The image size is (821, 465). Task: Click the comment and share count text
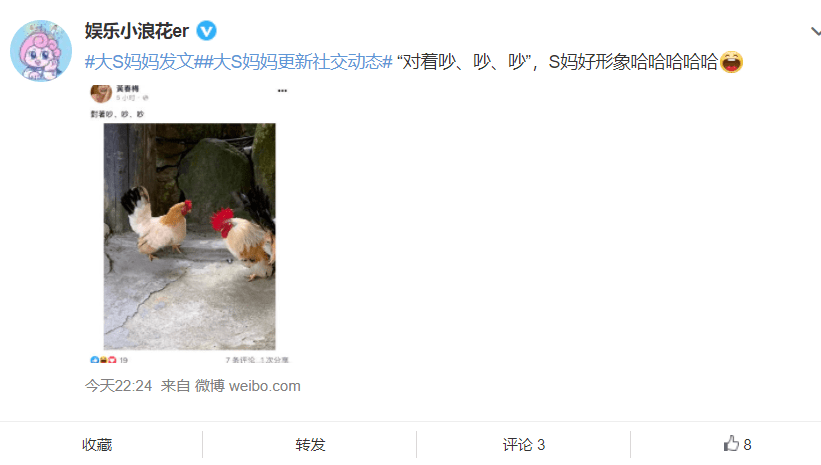[x=257, y=360]
